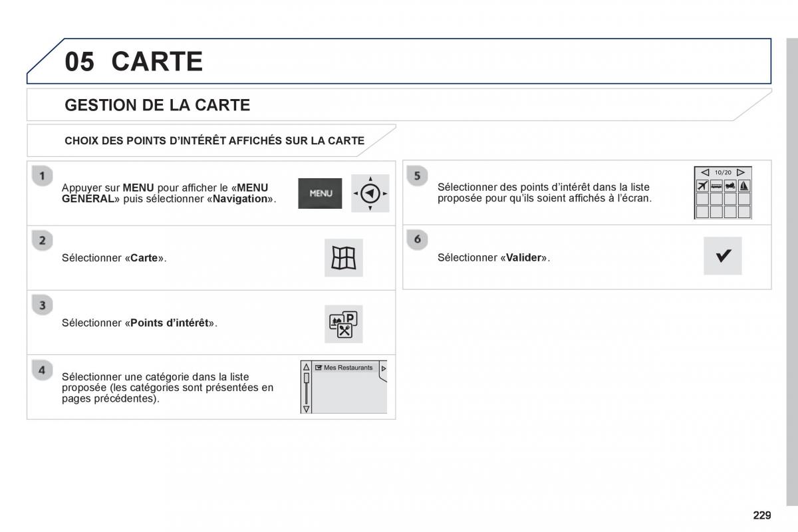Grab the category list scrollbar thumb

tap(306, 378)
